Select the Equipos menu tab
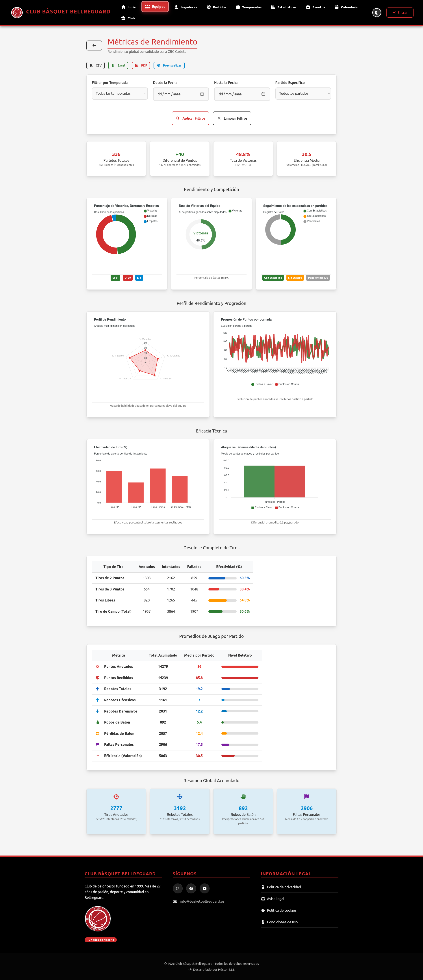423x980 pixels. pos(155,7)
